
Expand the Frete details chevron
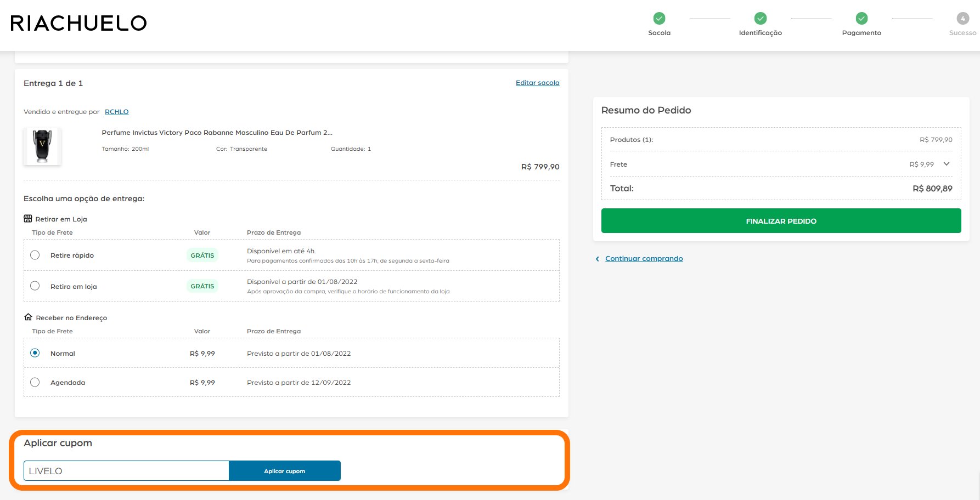947,164
